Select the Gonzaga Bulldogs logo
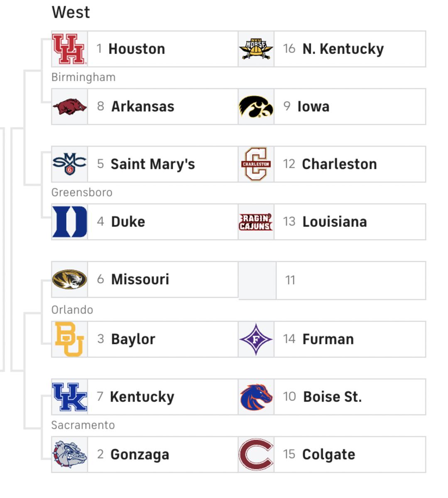This screenshot has height=498, width=448. click(x=69, y=455)
